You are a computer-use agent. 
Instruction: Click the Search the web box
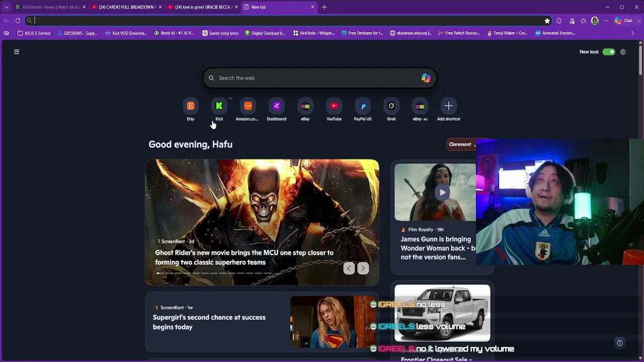point(320,78)
